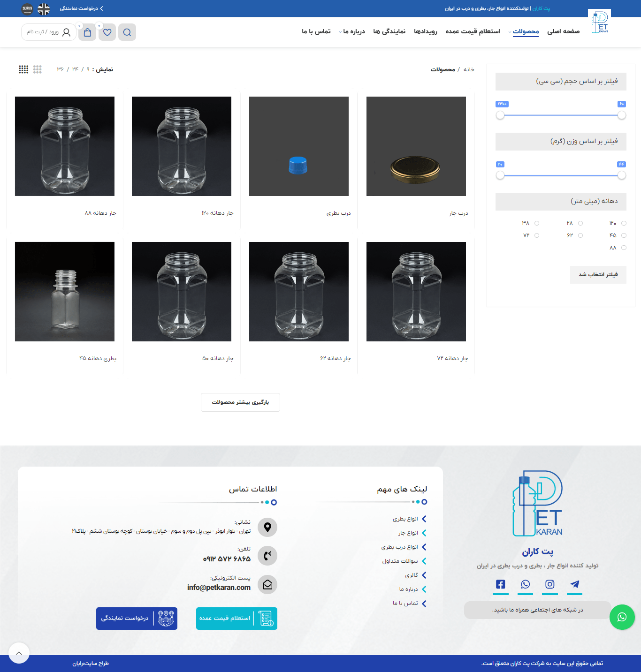Select the ۲۸ mouth-size radio button

point(580,223)
